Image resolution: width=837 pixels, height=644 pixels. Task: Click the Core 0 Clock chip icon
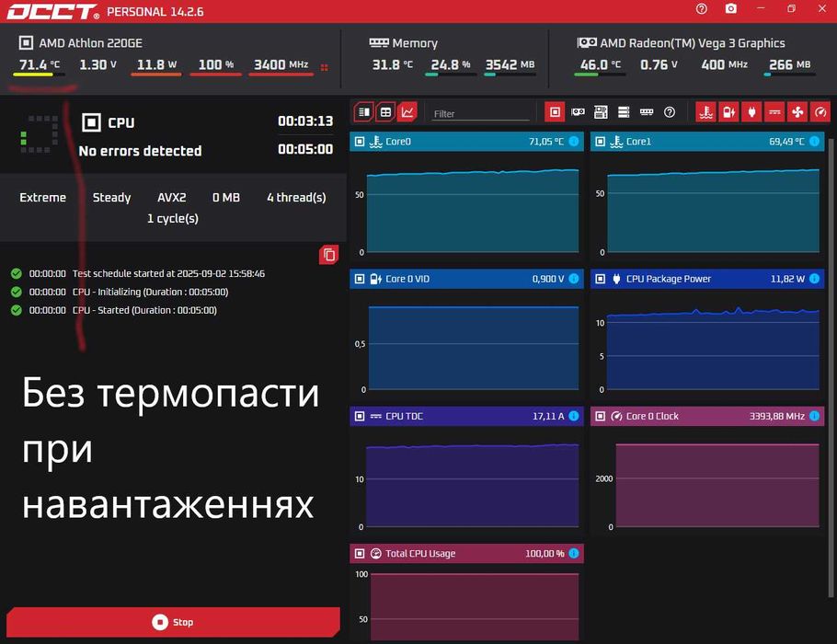tap(600, 416)
